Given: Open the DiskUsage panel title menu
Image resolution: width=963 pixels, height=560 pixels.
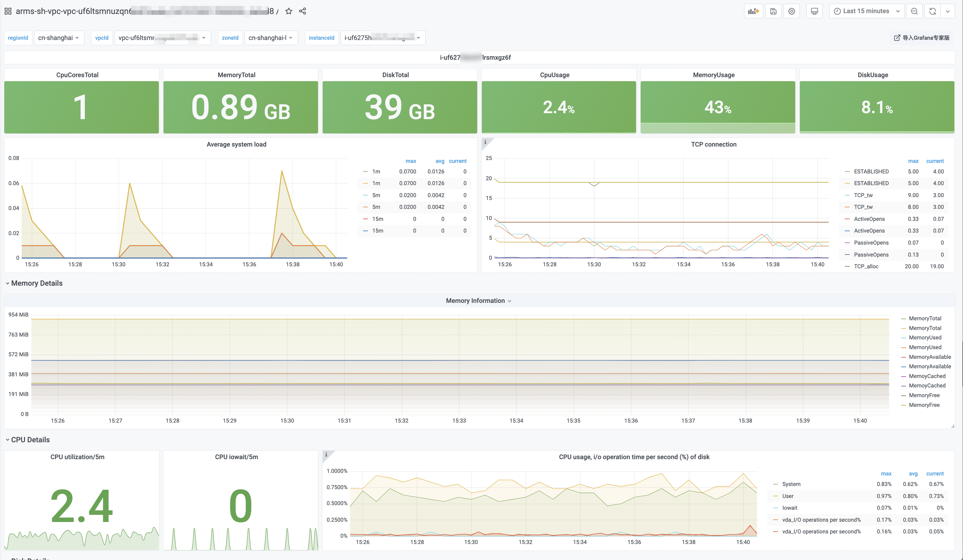Looking at the screenshot, I should tap(873, 75).
